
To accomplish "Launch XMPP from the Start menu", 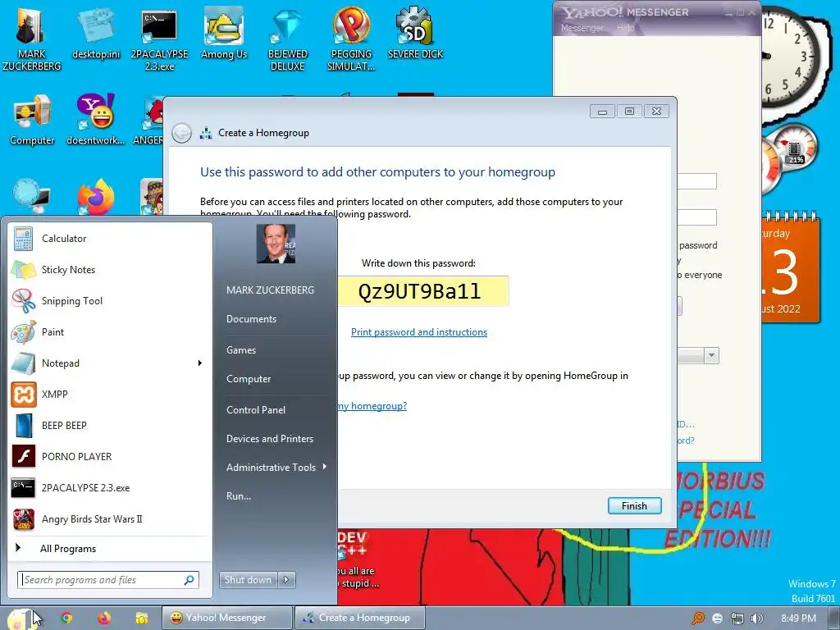I will [110, 395].
